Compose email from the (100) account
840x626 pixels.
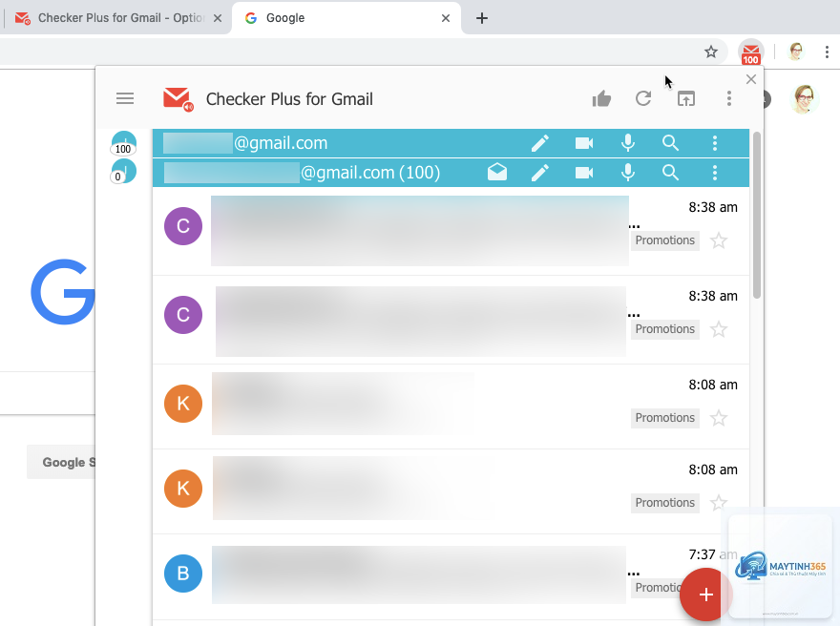[540, 173]
